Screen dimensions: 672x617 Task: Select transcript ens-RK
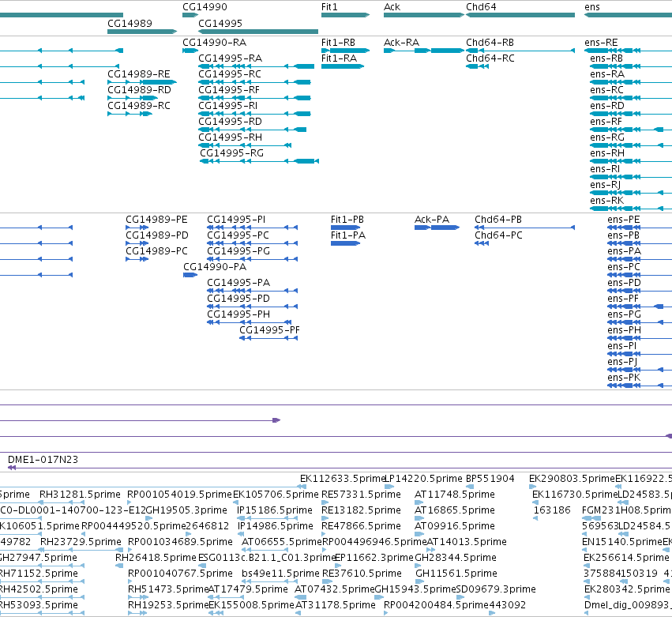[631, 209]
